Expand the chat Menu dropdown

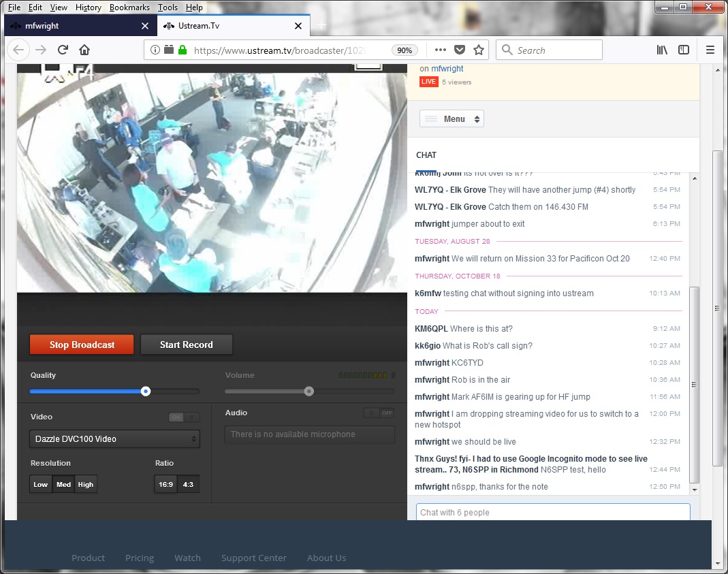(452, 119)
